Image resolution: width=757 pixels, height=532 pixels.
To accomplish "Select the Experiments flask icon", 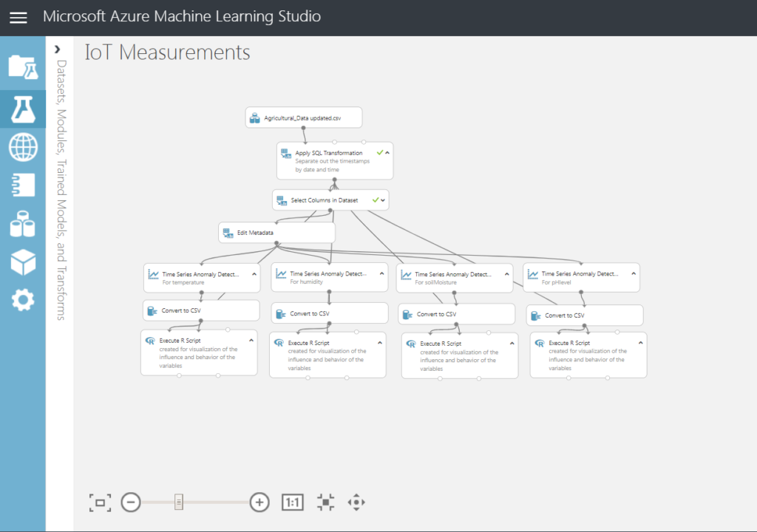I will click(22, 109).
